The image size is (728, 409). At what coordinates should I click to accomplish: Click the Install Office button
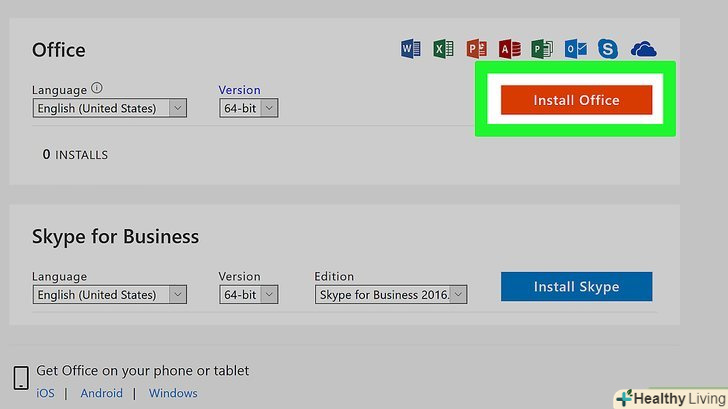[x=576, y=100]
